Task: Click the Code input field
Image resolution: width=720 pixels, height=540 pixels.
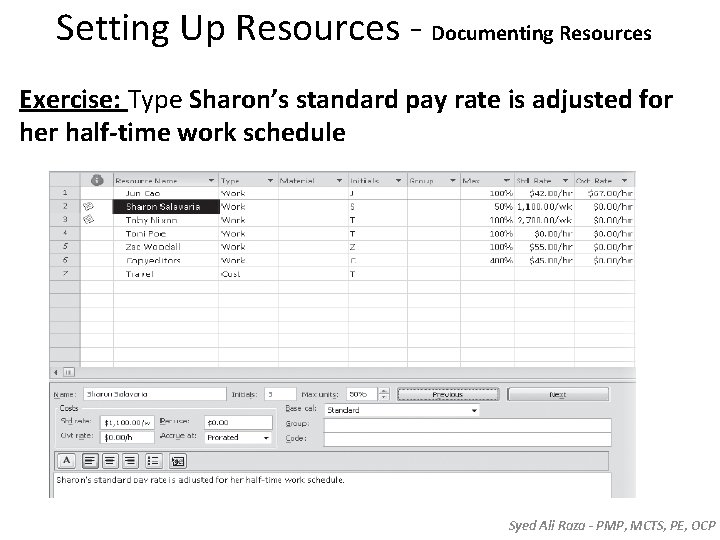Action: pos(467,439)
